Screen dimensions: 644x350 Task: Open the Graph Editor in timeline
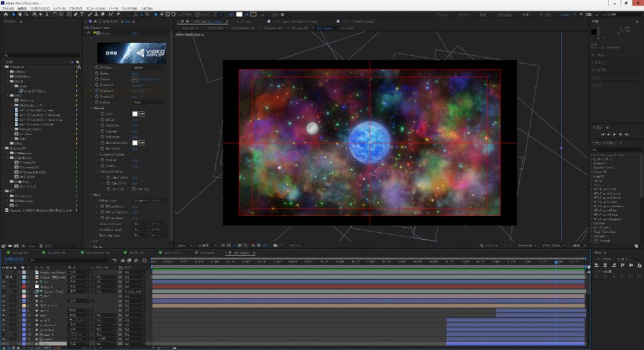pos(144,260)
